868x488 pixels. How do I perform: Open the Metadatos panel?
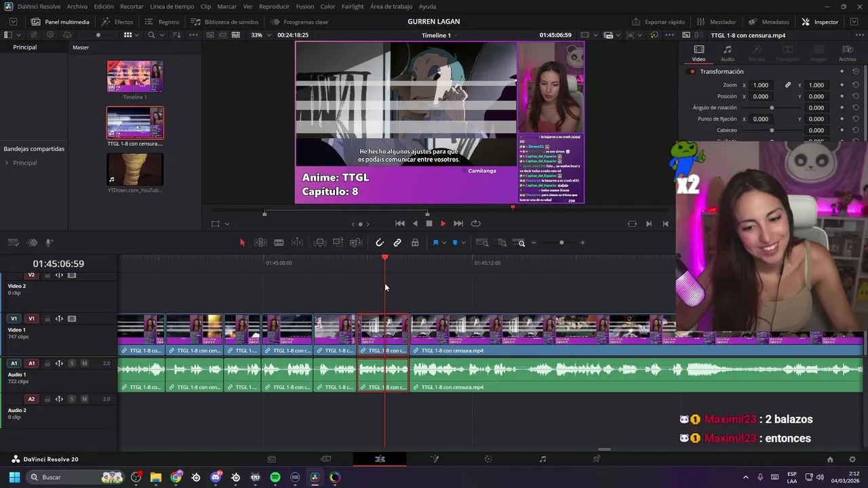pyautogui.click(x=769, y=22)
